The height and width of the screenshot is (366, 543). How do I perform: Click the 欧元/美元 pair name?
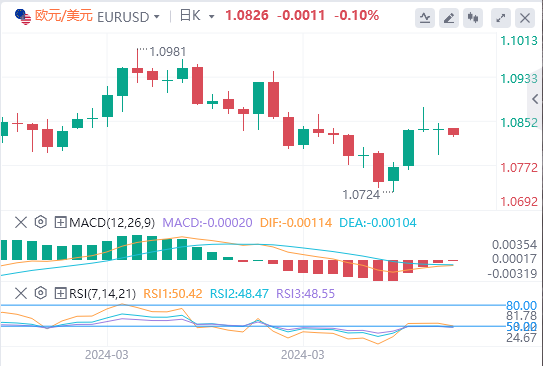[64, 16]
